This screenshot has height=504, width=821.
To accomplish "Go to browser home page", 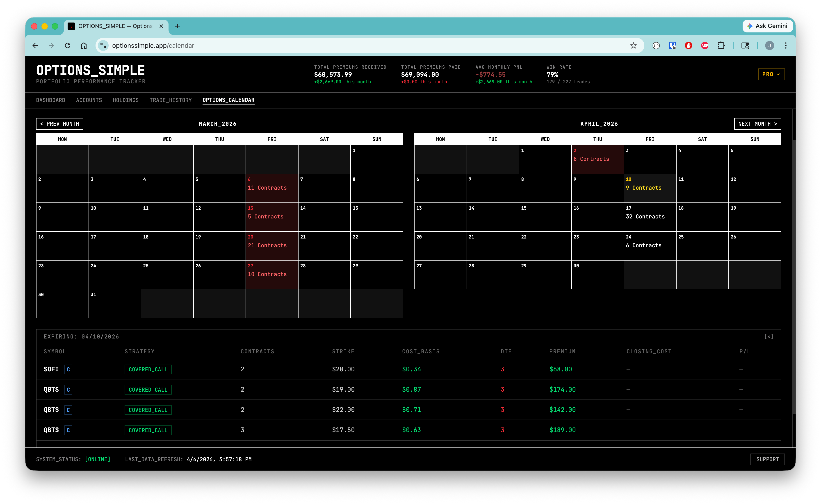I will [84, 46].
